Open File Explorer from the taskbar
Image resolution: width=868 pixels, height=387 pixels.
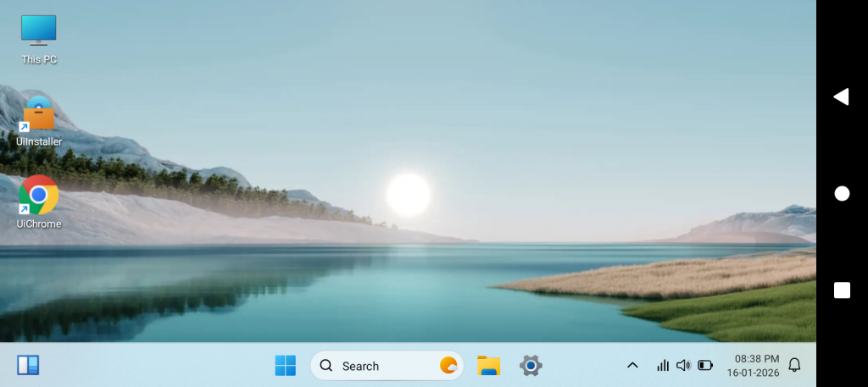[x=488, y=365]
